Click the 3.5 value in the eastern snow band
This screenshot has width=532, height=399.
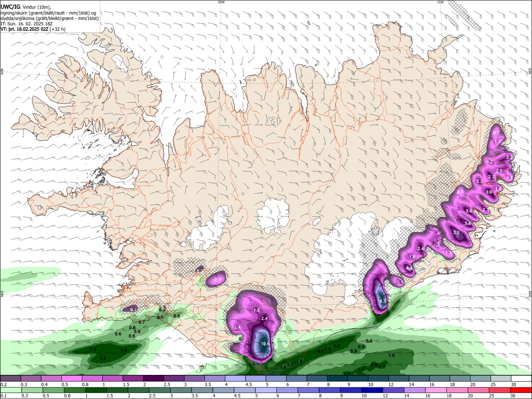pyautogui.click(x=456, y=232)
